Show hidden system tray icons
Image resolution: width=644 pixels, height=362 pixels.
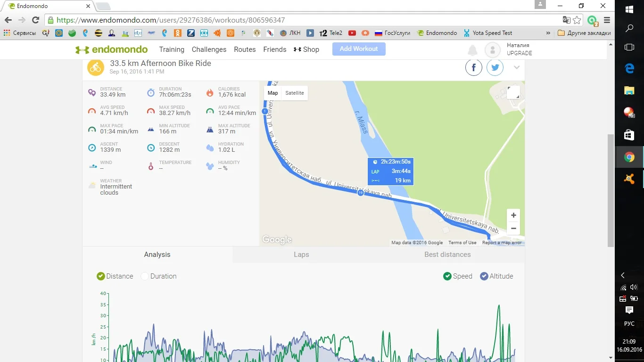click(623, 275)
